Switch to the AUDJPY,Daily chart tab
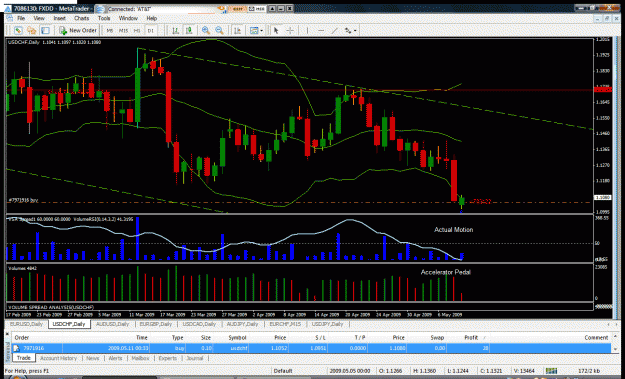The height and width of the screenshot is (379, 625). (243, 324)
